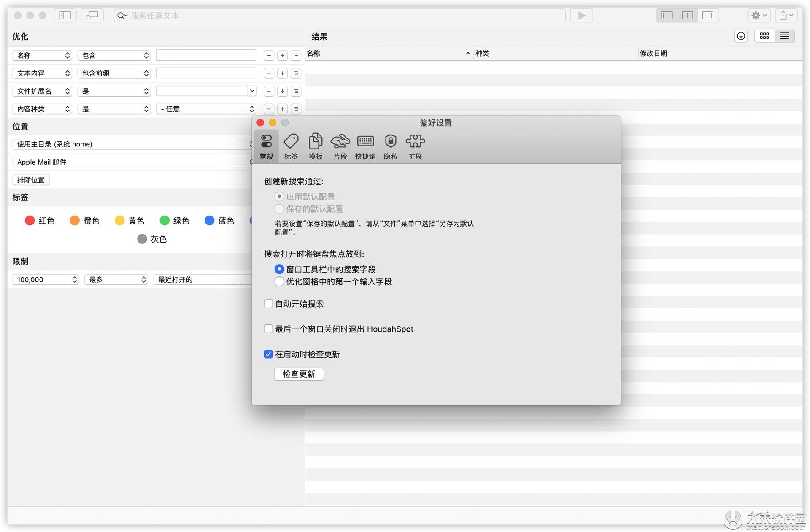810x532 pixels.
Task: Open the 标签 preferences tab
Action: 291,146
